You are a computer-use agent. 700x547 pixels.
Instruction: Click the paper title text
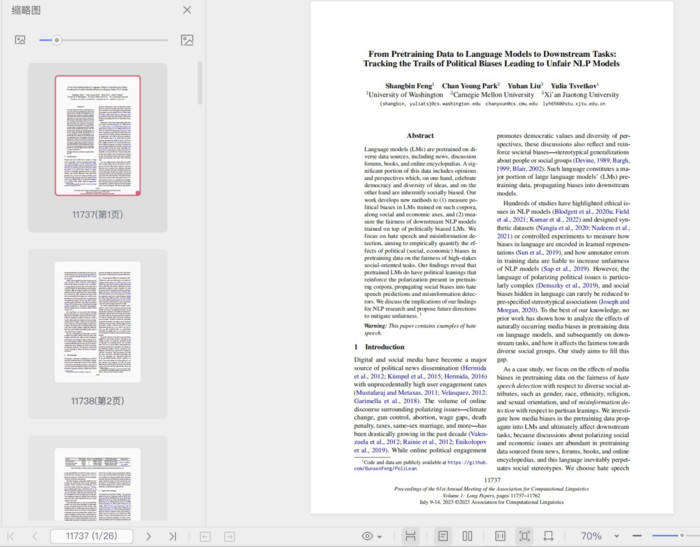(492, 58)
